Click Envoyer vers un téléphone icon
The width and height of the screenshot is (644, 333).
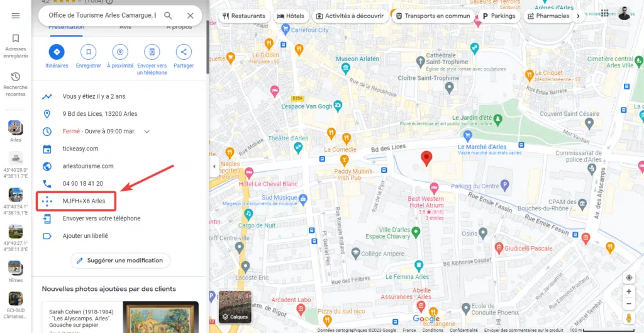point(152,52)
